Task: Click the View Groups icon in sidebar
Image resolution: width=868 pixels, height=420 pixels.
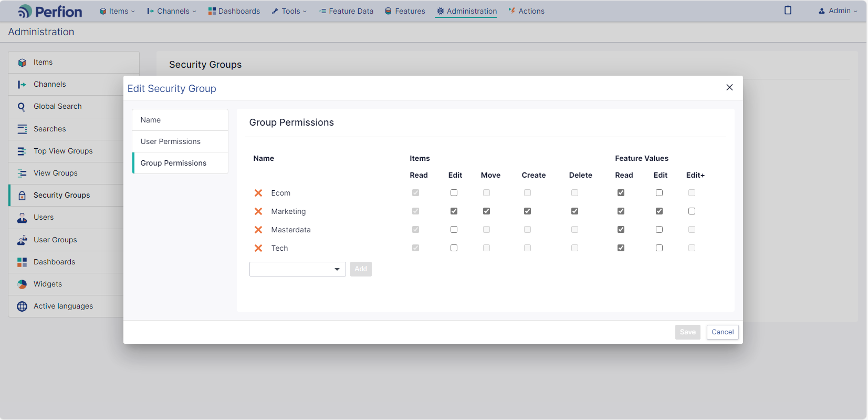Action: 22,173
